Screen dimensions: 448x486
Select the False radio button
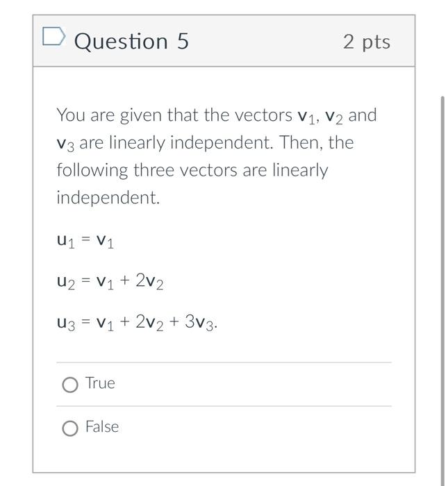[70, 428]
